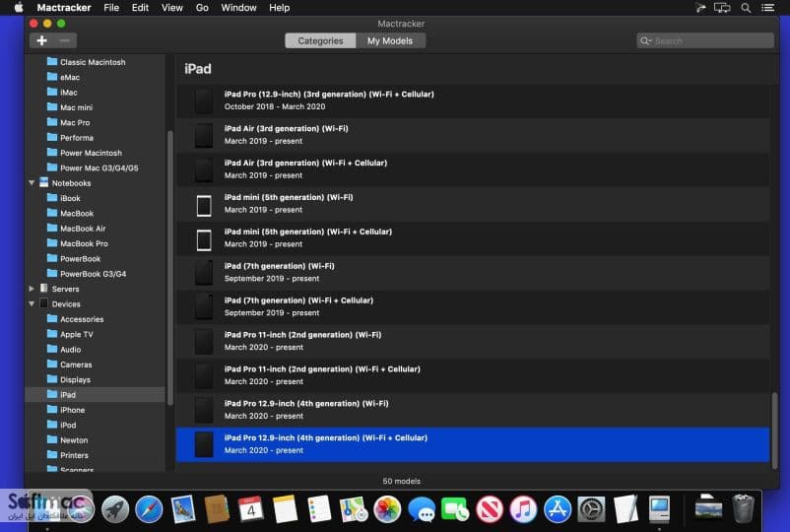The height and width of the screenshot is (532, 790).
Task: Click the sidebar vertical scrollbar
Action: [x=169, y=268]
